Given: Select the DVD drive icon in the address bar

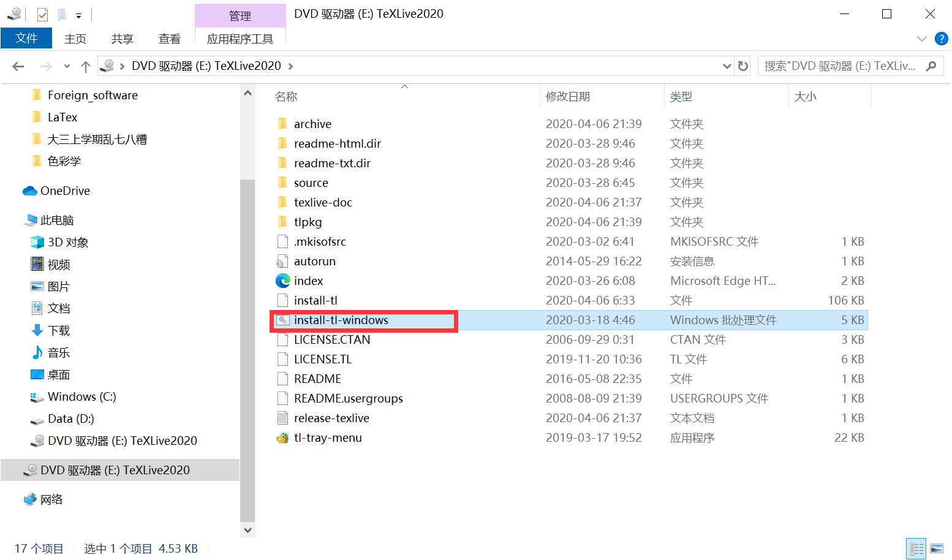Looking at the screenshot, I should pos(108,66).
